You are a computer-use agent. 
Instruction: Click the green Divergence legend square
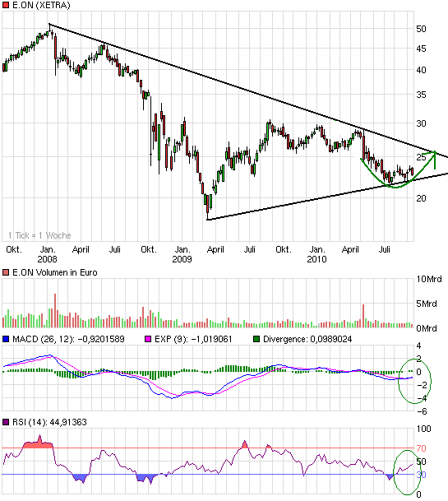pyautogui.click(x=256, y=339)
